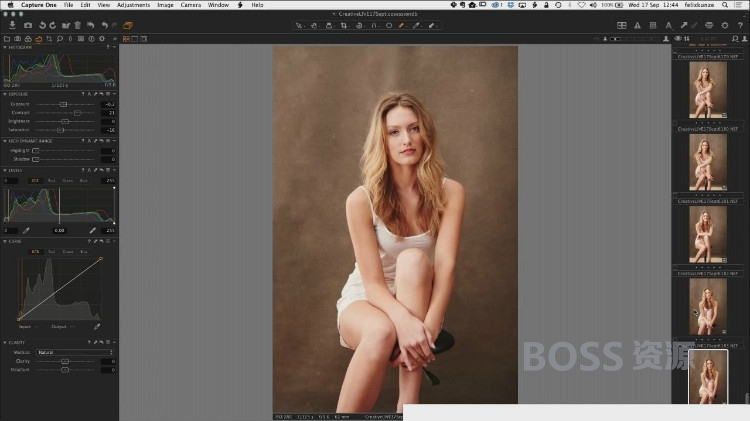The height and width of the screenshot is (421, 750).
Task: Rotate image right with clockwise arrow
Action: 53,25
